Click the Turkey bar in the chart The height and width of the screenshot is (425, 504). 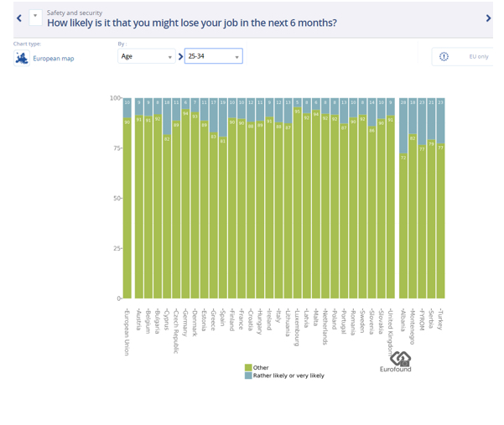[440, 222]
